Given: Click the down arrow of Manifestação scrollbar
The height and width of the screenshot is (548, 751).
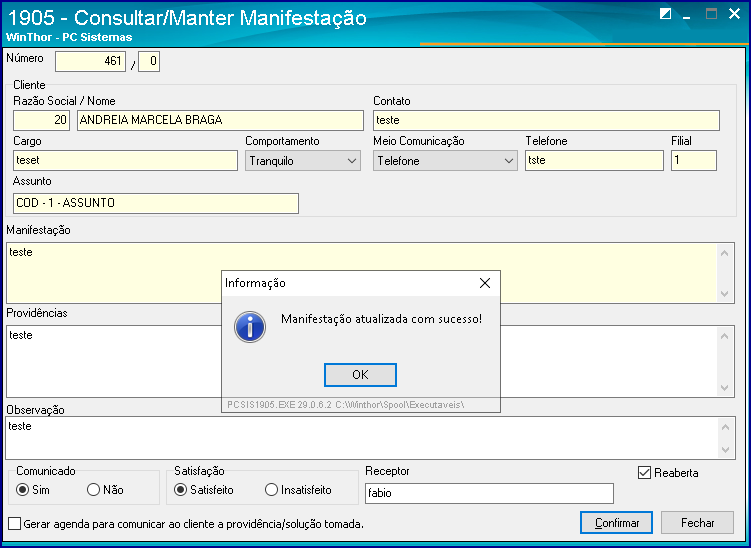Looking at the screenshot, I should 725,293.
